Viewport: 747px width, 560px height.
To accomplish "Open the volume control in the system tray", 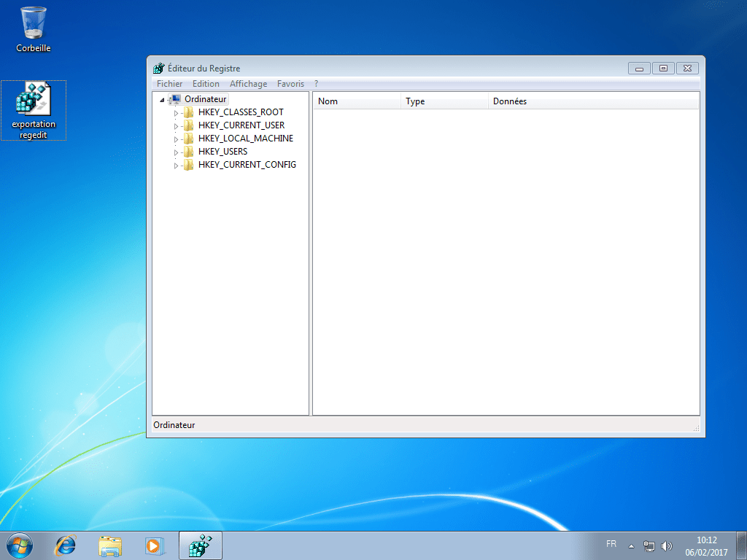I will (x=667, y=545).
